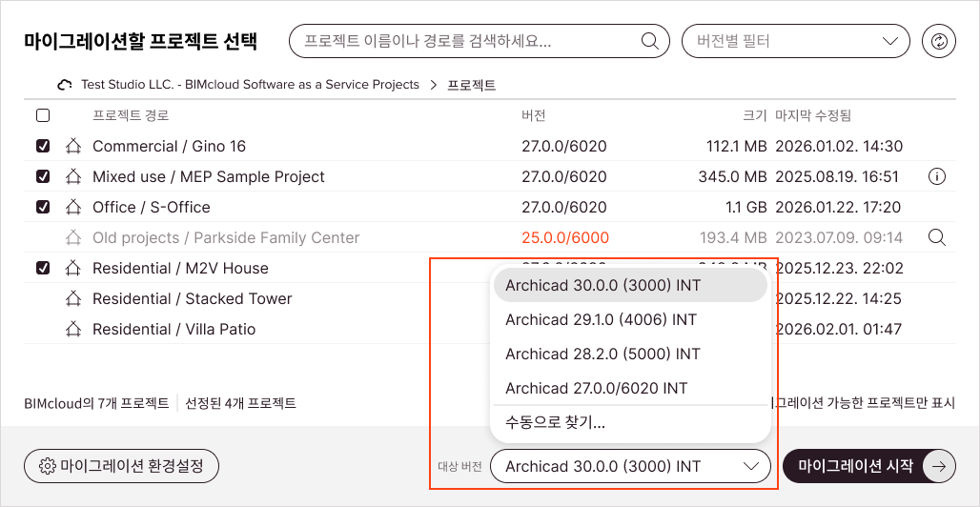Click Residential / Villa Patio row text
The image size is (980, 507).
[x=174, y=329]
